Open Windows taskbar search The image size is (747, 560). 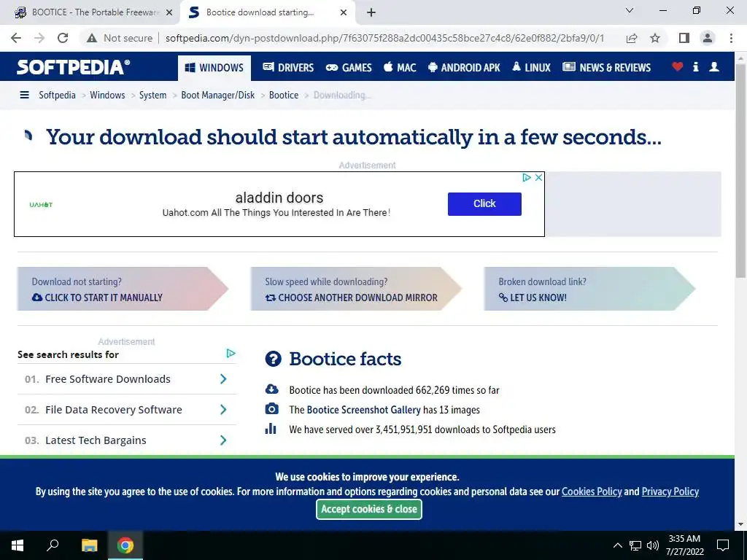click(x=53, y=545)
